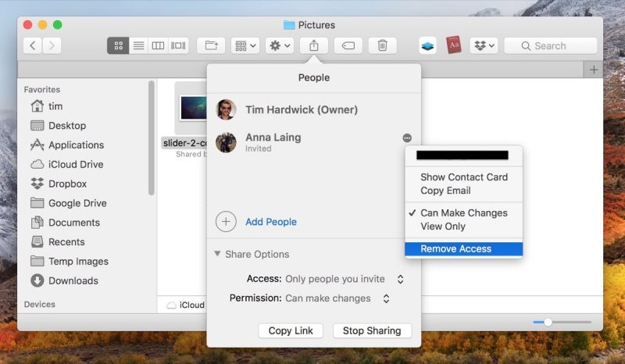Screen dimensions: 625x364
Task: Add a new tab with plus button
Action: pos(594,70)
